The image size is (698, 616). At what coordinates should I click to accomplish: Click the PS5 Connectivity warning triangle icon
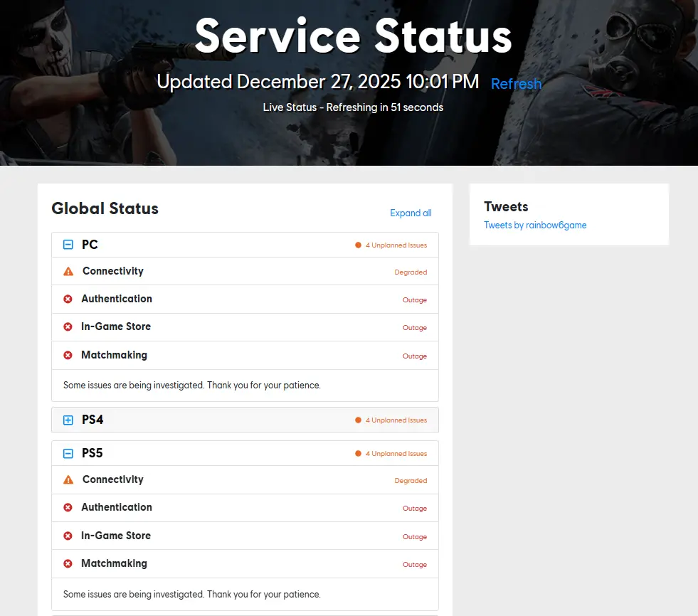point(68,480)
